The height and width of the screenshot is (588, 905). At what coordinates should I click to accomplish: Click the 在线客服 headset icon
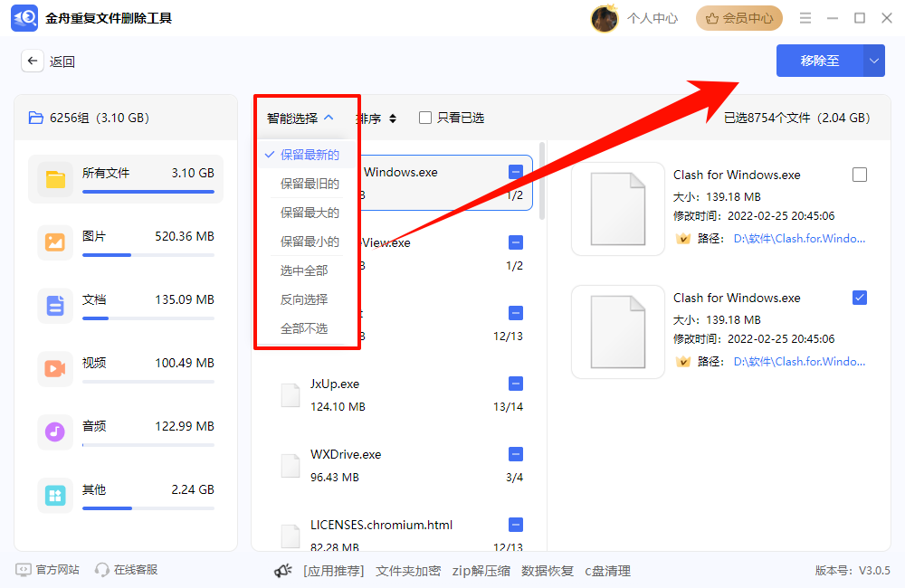coord(102,570)
